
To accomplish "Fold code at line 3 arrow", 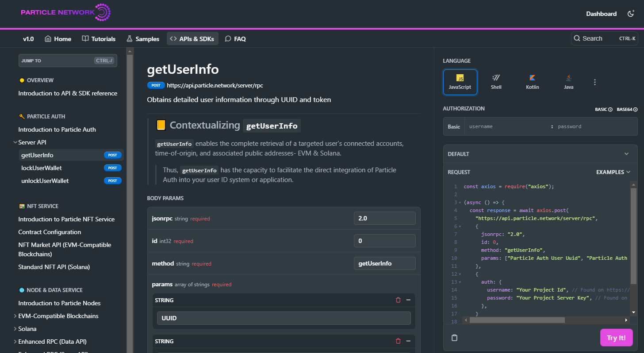I will click(x=460, y=203).
